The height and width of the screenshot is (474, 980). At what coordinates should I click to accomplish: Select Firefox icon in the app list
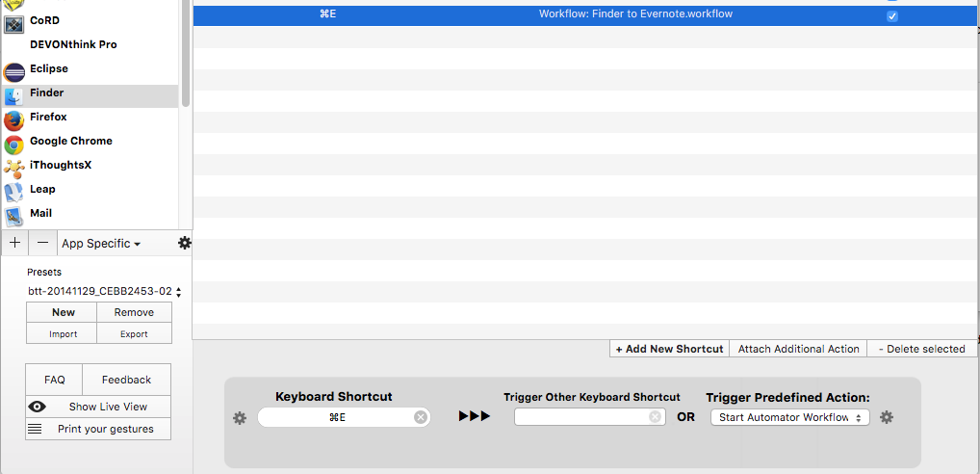tap(14, 119)
